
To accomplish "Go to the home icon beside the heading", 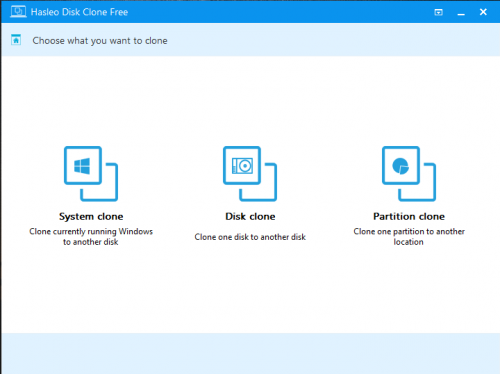I will [x=16, y=40].
